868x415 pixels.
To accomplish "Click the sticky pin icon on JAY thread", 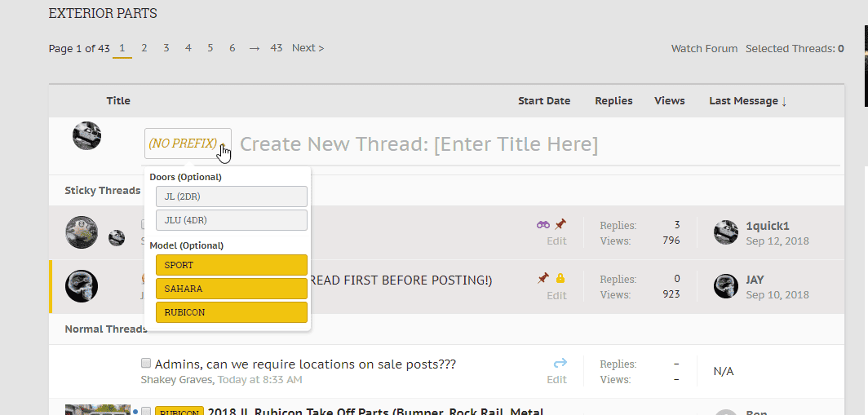I will click(x=543, y=278).
